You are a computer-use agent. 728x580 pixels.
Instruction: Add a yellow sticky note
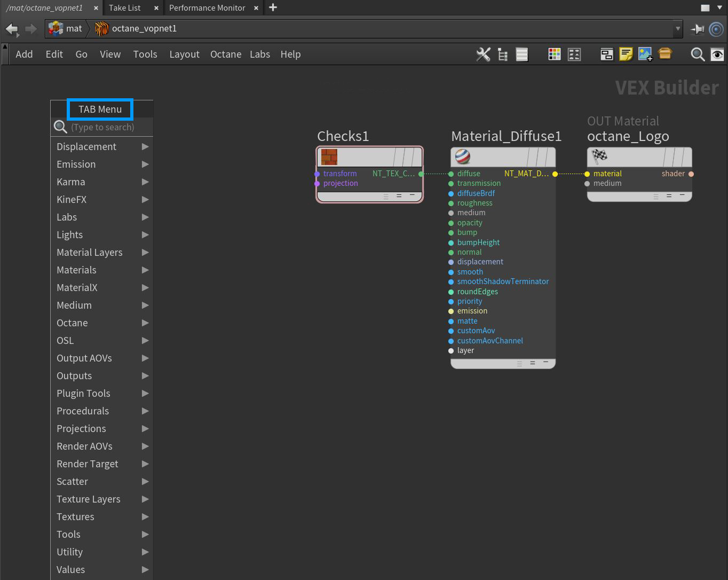(626, 54)
